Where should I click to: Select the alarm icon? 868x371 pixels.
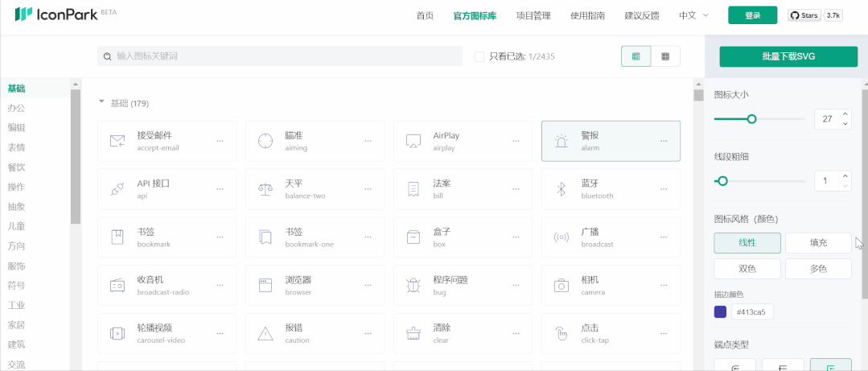click(562, 141)
